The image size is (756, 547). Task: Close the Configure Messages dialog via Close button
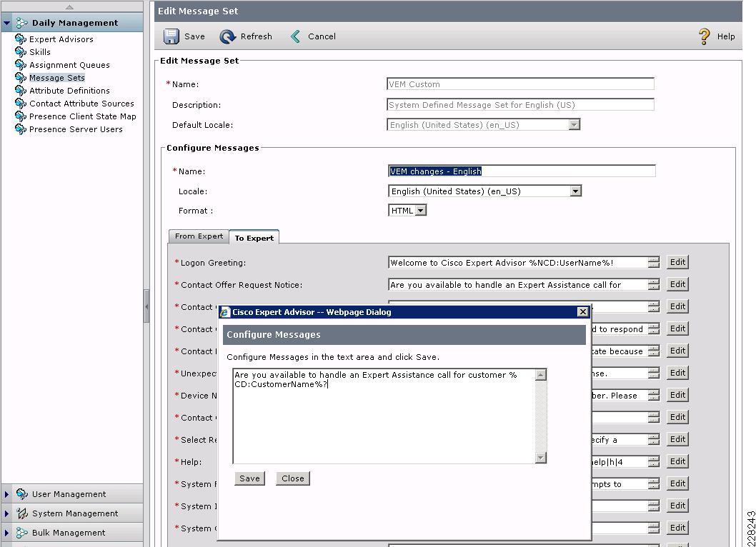click(x=293, y=478)
